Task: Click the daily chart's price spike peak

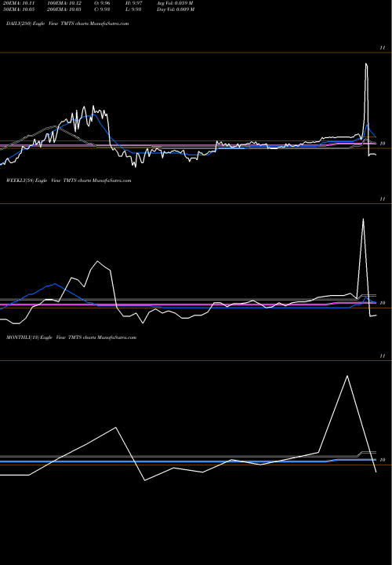Action: click(x=366, y=64)
